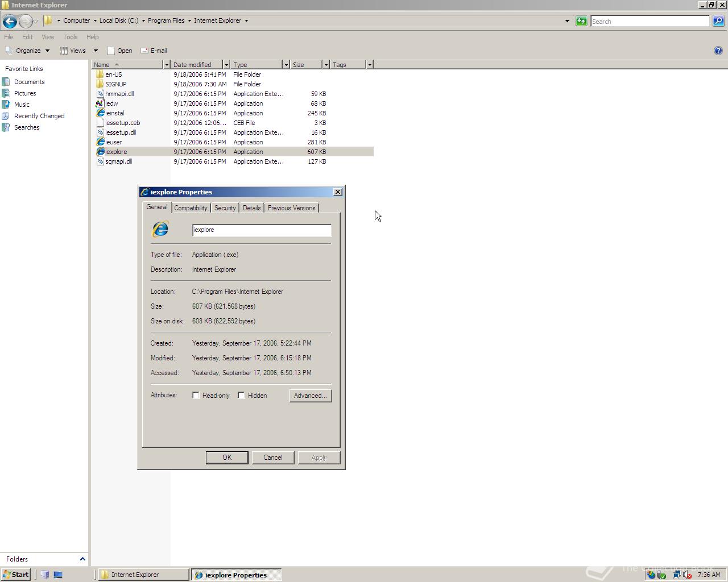Screen dimensions: 728x582
Task: Open Tags column filter dropdown
Action: [370, 65]
